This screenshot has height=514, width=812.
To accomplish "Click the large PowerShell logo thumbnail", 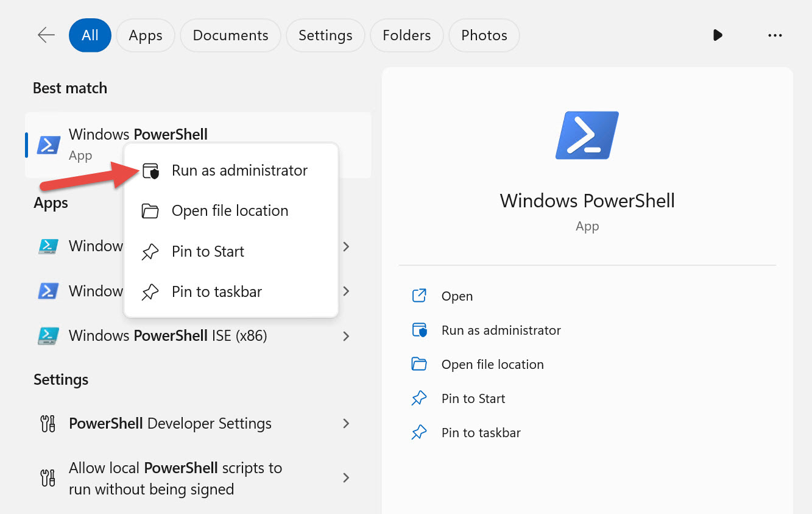I will 587,135.
